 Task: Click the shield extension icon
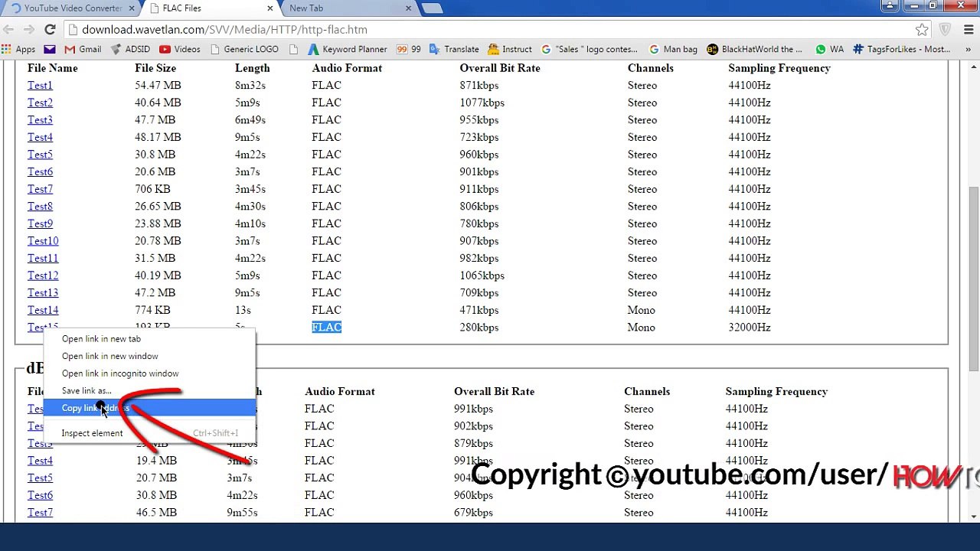pyautogui.click(x=946, y=30)
